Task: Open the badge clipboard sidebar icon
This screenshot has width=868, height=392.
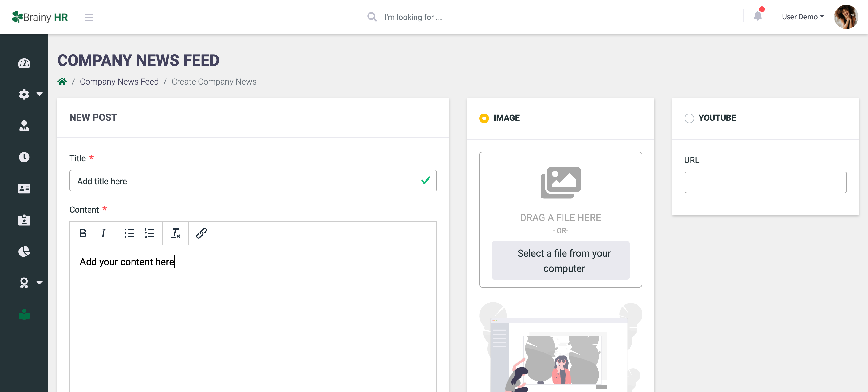Action: [24, 220]
